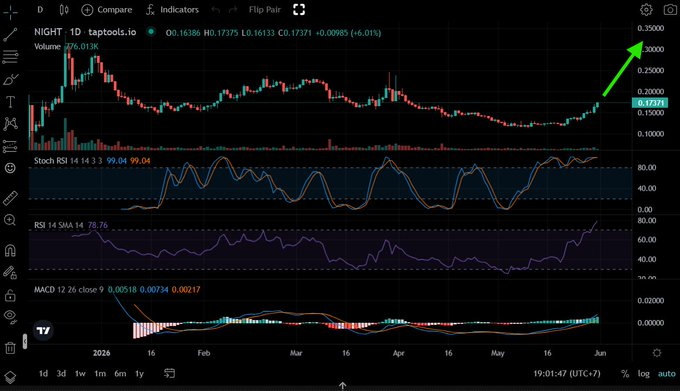
Task: Set the time range to 1d
Action: point(43,373)
